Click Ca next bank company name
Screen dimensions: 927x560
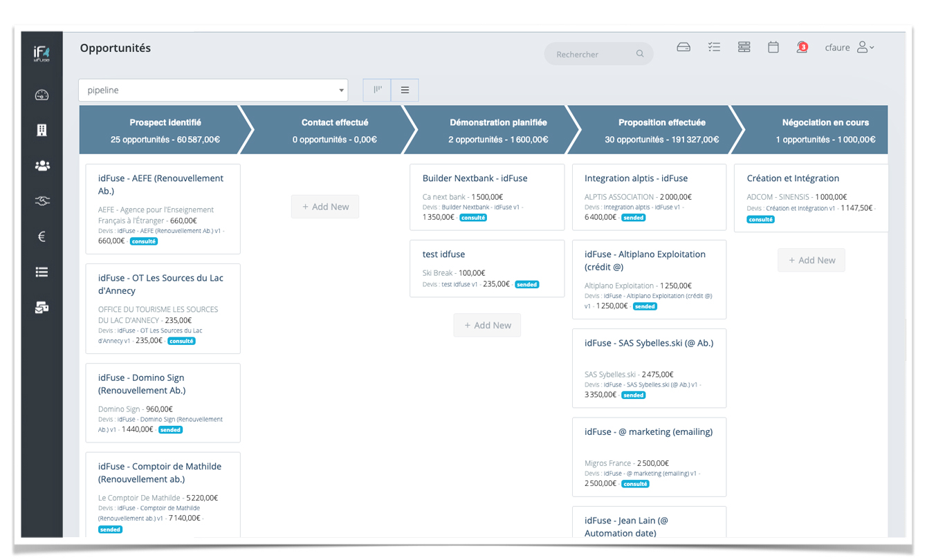point(444,197)
